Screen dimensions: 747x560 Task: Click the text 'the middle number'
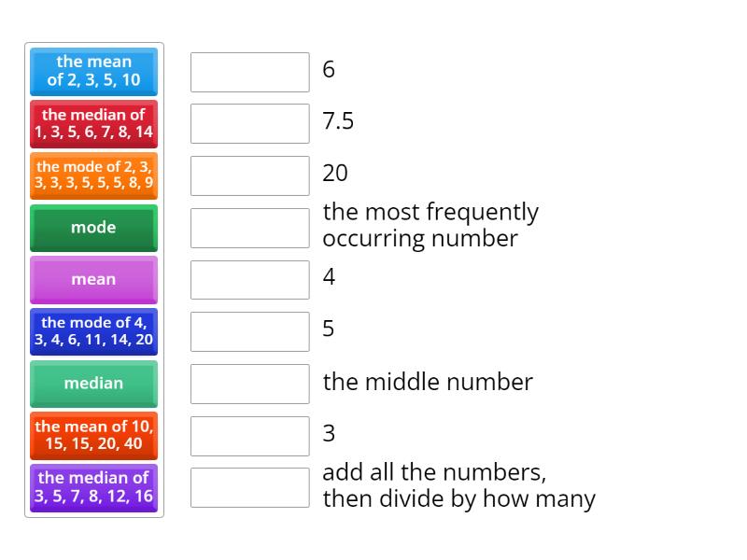tap(428, 383)
